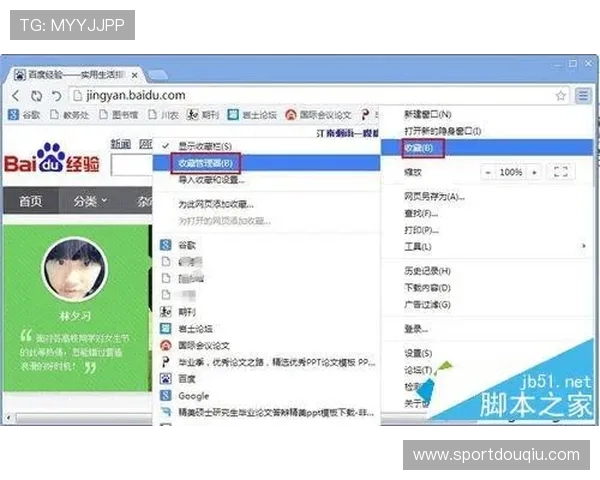600x480 pixels.
Task: Select 打开新的隐身窗口(I) menu item
Action: 487,131
